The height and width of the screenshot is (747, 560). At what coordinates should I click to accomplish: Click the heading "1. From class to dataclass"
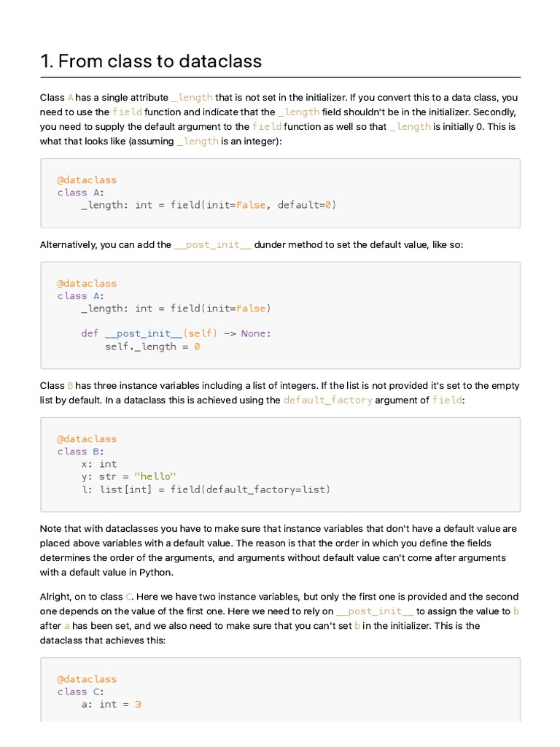coord(151,61)
